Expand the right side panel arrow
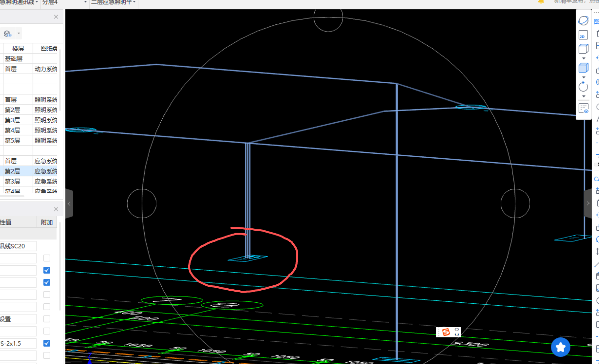The image size is (599, 364). (x=588, y=203)
